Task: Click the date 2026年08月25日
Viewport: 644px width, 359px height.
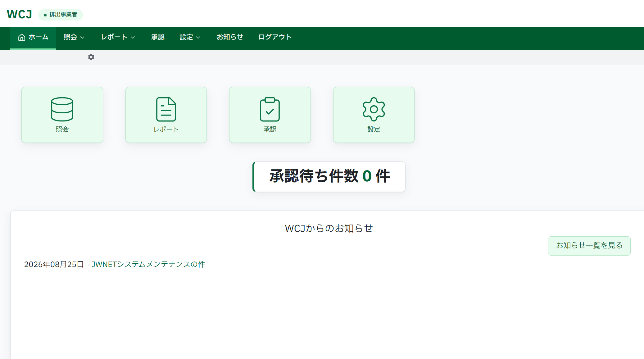Action: (54, 264)
